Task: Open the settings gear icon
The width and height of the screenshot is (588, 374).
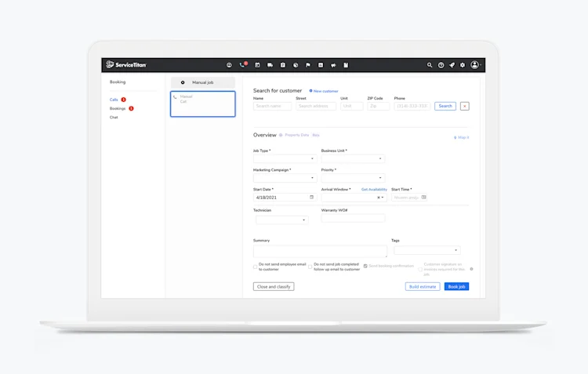Action: tap(463, 65)
